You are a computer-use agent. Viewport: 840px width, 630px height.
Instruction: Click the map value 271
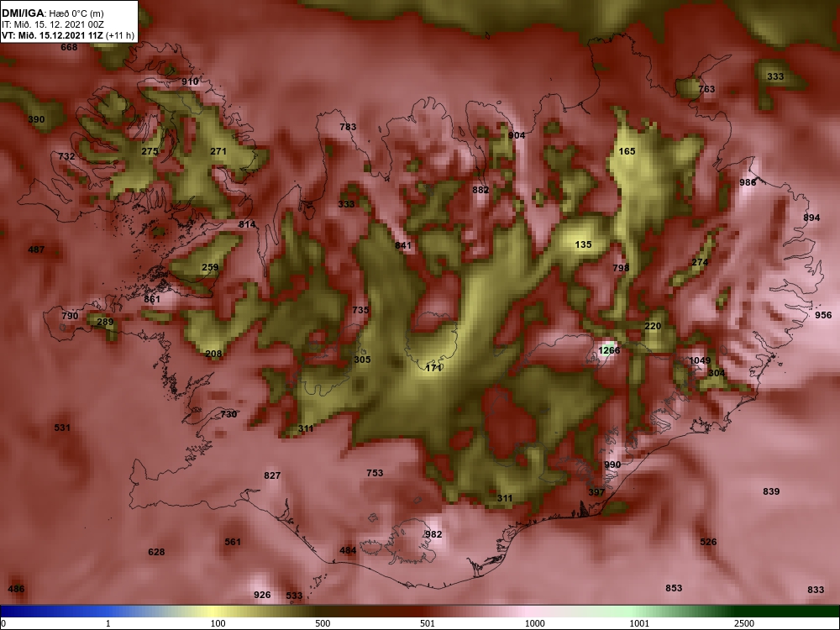(x=218, y=151)
